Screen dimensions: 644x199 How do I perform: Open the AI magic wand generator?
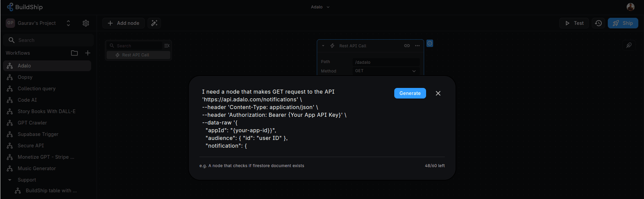click(154, 23)
